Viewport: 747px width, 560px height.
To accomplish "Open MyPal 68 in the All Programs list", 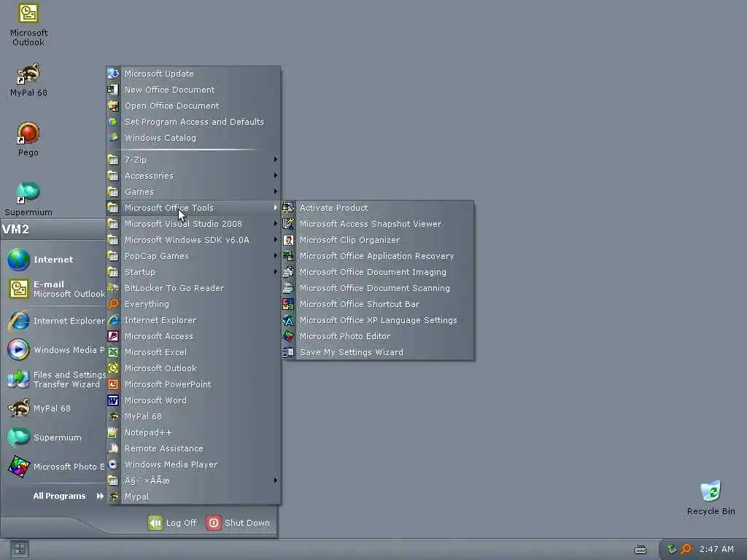I will point(193,416).
